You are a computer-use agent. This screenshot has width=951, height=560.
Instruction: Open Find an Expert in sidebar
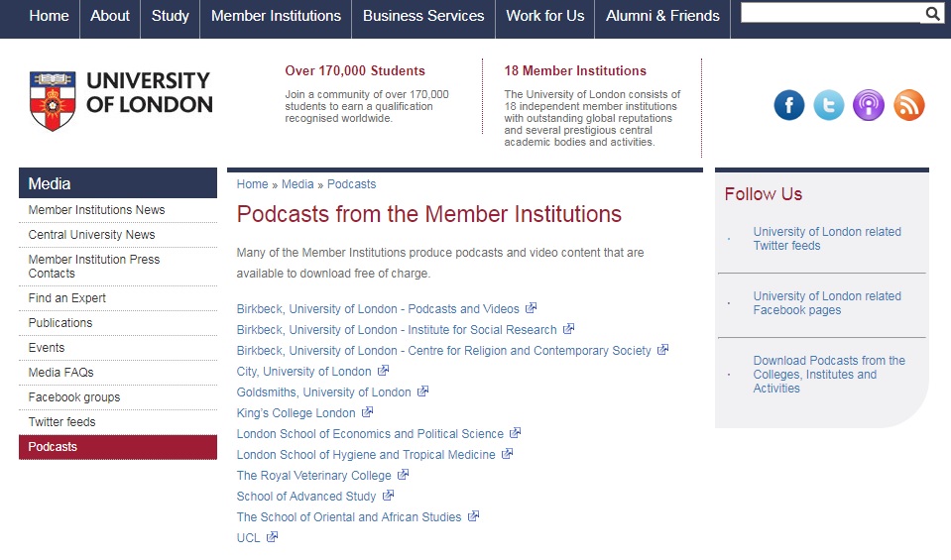tap(67, 298)
